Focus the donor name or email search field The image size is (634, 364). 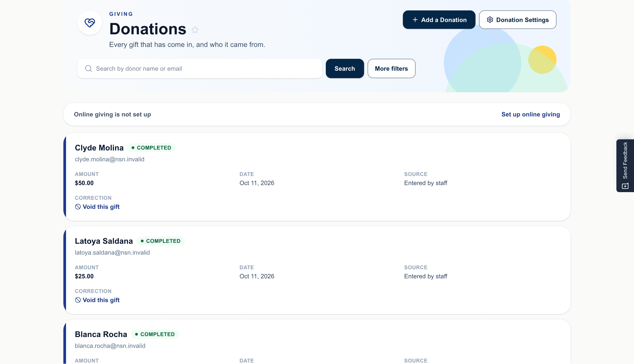(x=200, y=69)
